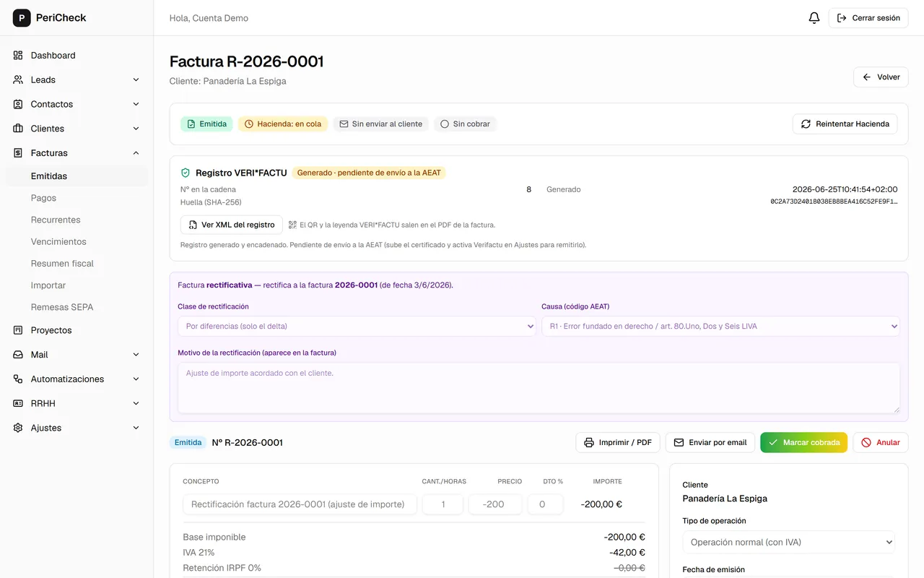Expand the Clientes submenu
This screenshot has height=578, width=924.
(136, 129)
